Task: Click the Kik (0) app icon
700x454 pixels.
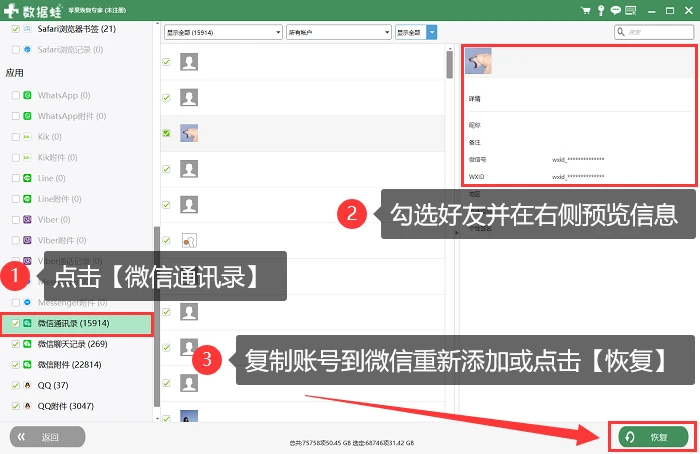Action: (27, 137)
